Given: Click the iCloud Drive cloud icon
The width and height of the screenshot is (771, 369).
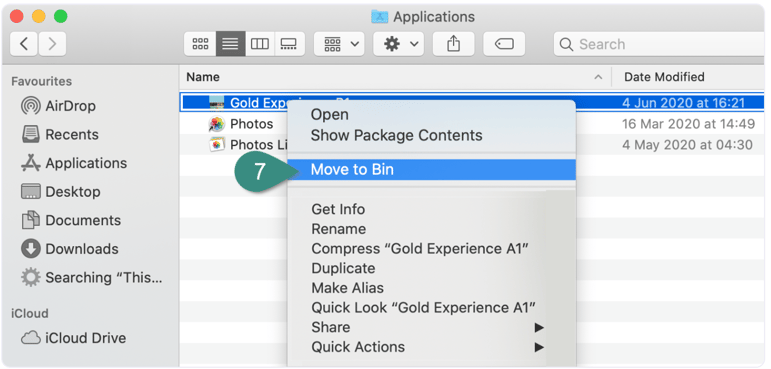Looking at the screenshot, I should (30, 338).
